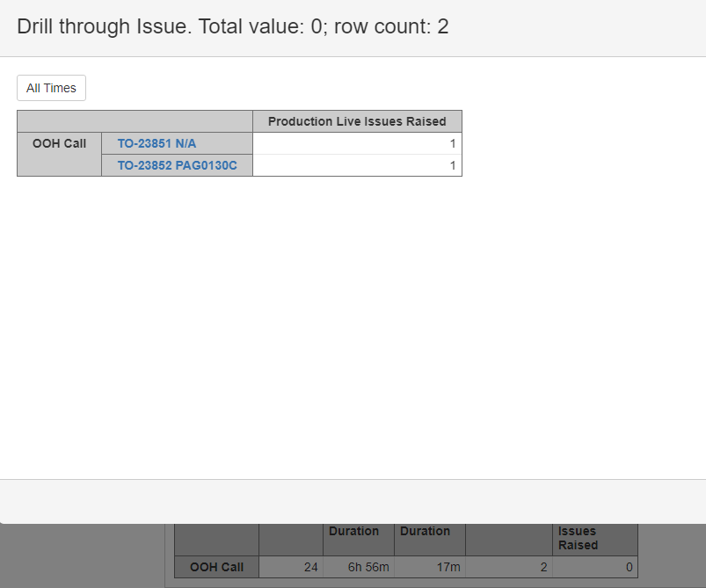Select OOH Call row in background report

point(216,567)
